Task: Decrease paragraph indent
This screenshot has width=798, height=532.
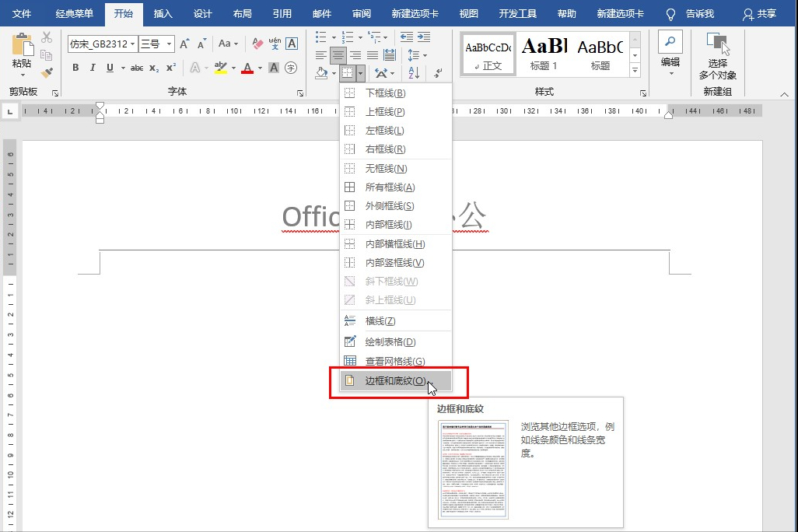Action: (407, 37)
